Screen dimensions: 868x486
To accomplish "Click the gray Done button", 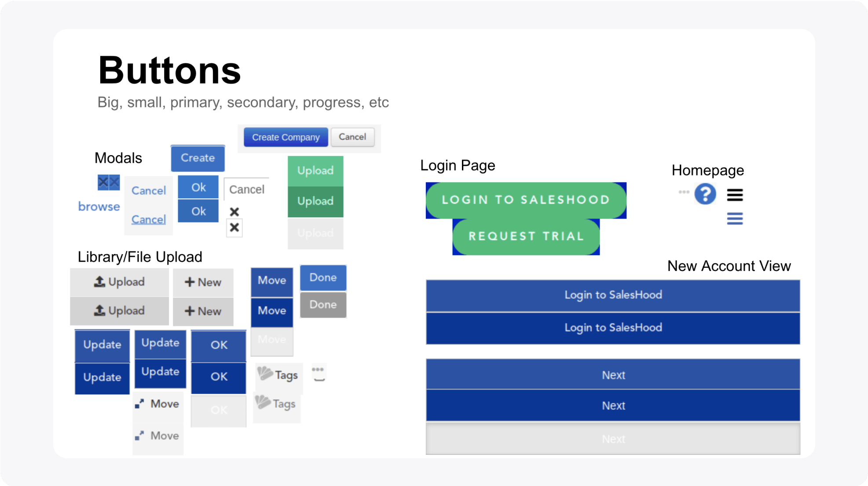I will (323, 305).
